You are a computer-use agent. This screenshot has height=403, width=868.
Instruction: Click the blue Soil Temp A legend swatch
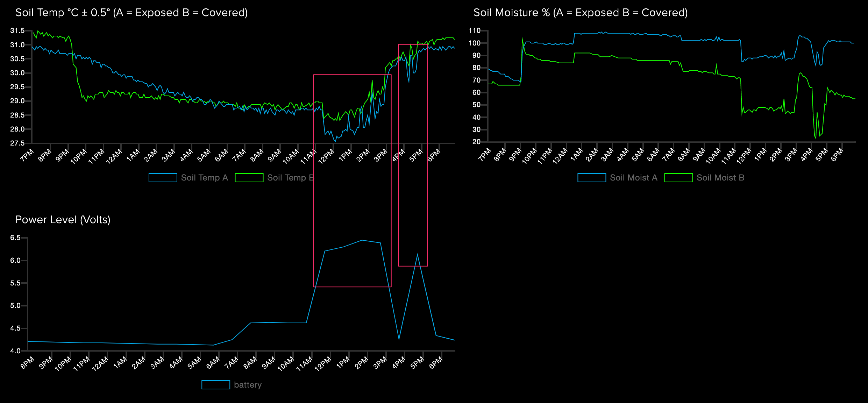[162, 178]
